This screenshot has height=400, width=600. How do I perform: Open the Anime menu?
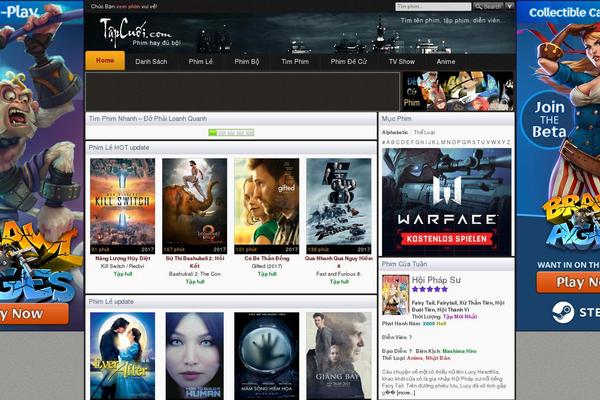click(446, 61)
